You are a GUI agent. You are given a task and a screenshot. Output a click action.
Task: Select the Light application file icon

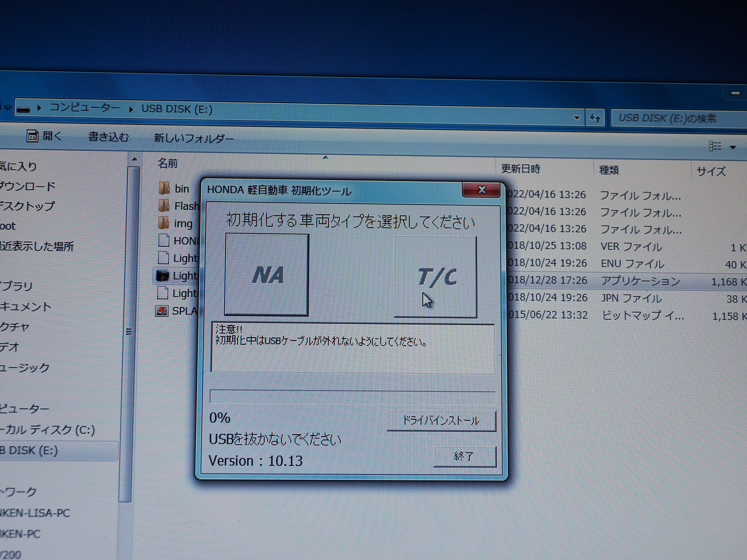point(163,276)
